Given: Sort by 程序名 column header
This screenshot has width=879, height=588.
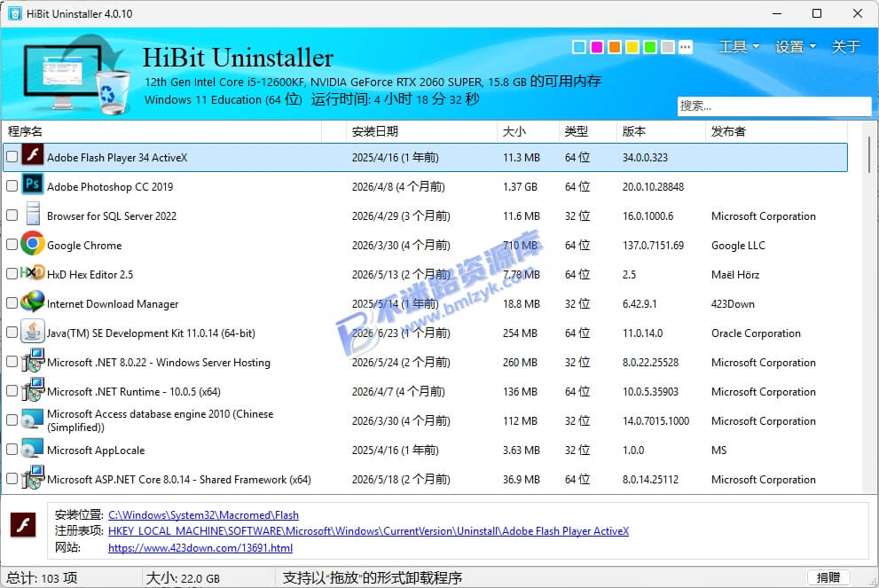Looking at the screenshot, I should click(x=161, y=131).
